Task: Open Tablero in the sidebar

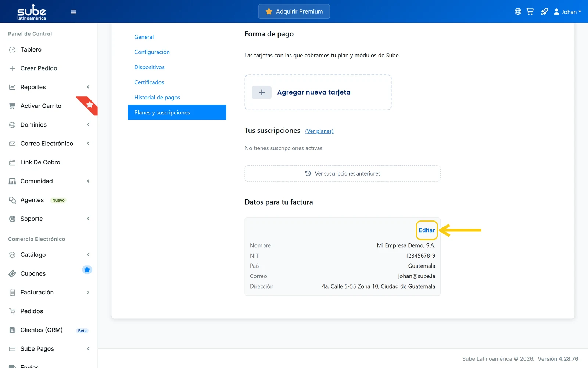Action: (x=31, y=49)
